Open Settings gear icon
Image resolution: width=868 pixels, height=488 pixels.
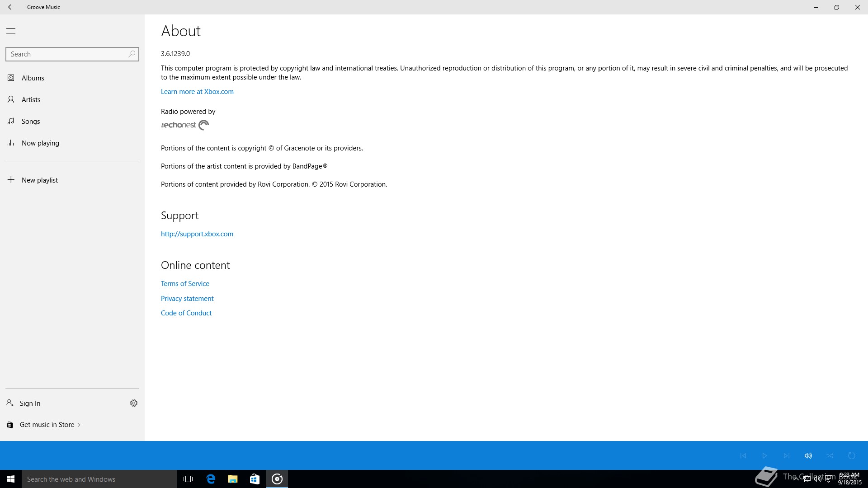tap(134, 403)
